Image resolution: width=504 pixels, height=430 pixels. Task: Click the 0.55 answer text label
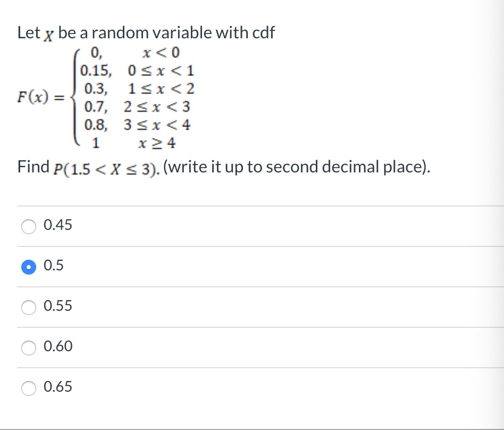57,306
